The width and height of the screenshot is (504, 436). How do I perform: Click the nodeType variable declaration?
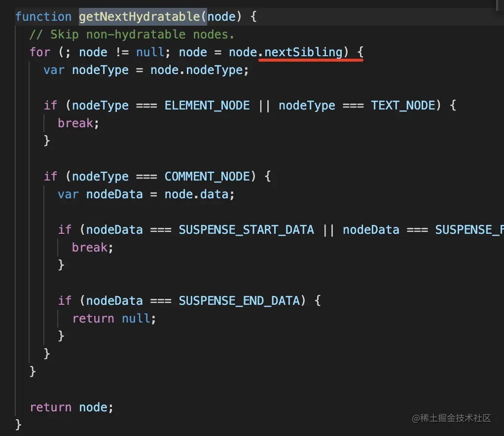coord(100,70)
